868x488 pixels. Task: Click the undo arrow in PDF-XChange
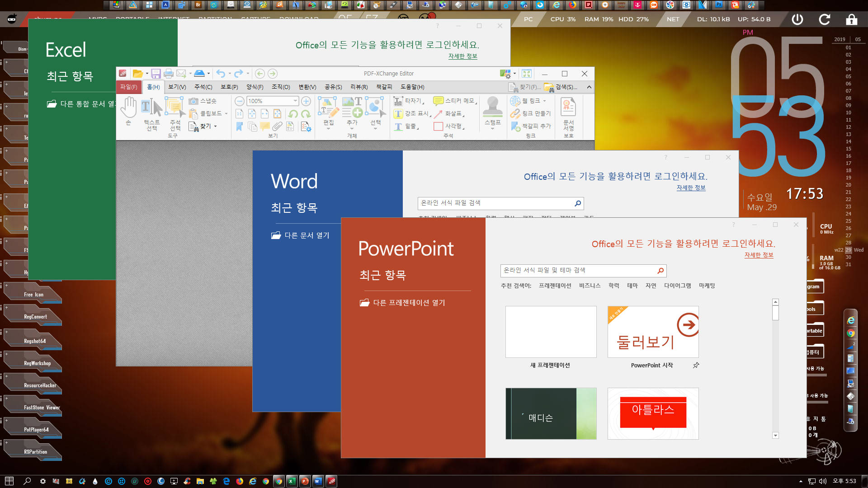(221, 74)
